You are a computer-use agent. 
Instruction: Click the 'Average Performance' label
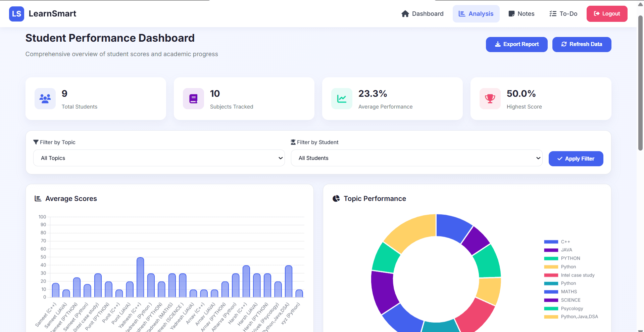385,107
